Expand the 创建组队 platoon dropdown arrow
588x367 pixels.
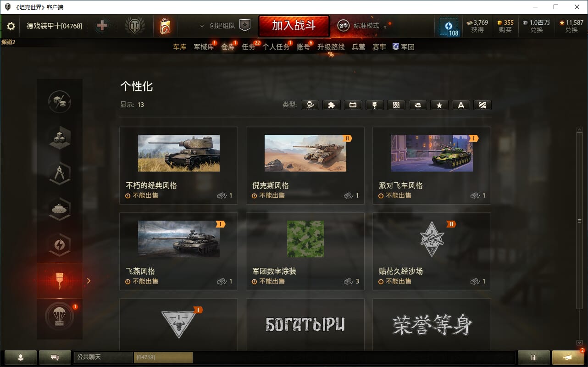click(202, 26)
